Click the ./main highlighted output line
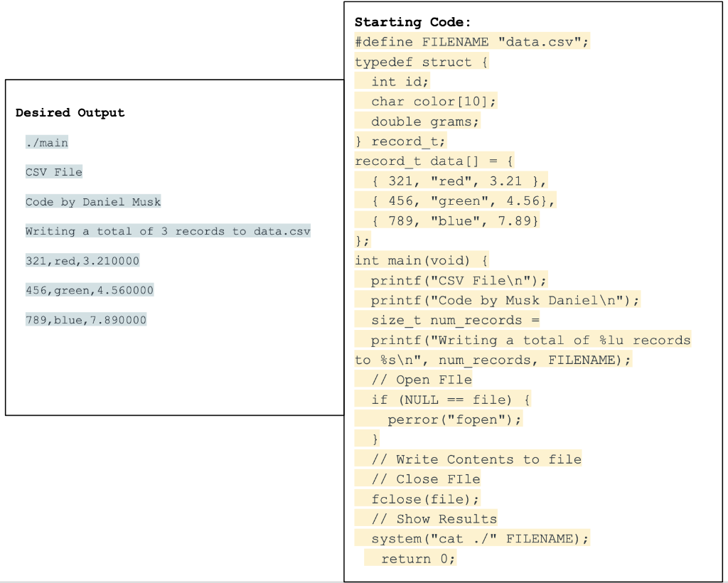Image resolution: width=728 pixels, height=583 pixels. click(x=46, y=142)
